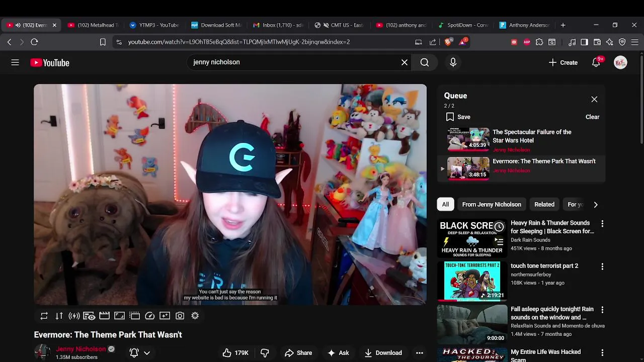Close the Queue panel

point(594,100)
